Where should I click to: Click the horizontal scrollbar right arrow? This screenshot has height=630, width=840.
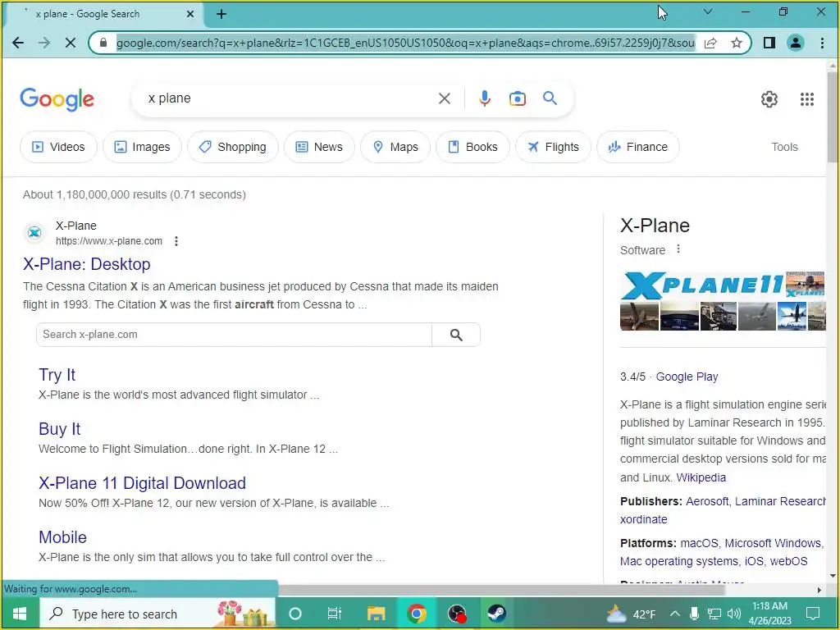[819, 590]
